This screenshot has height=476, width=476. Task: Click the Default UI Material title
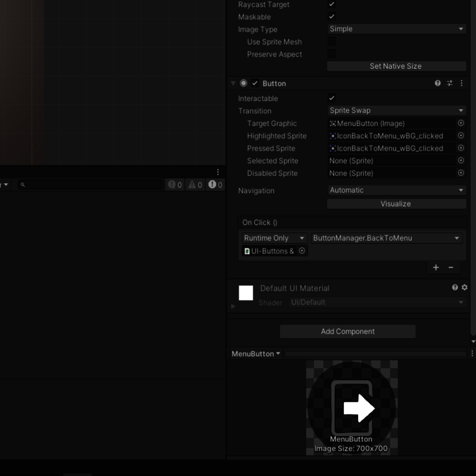[294, 288]
